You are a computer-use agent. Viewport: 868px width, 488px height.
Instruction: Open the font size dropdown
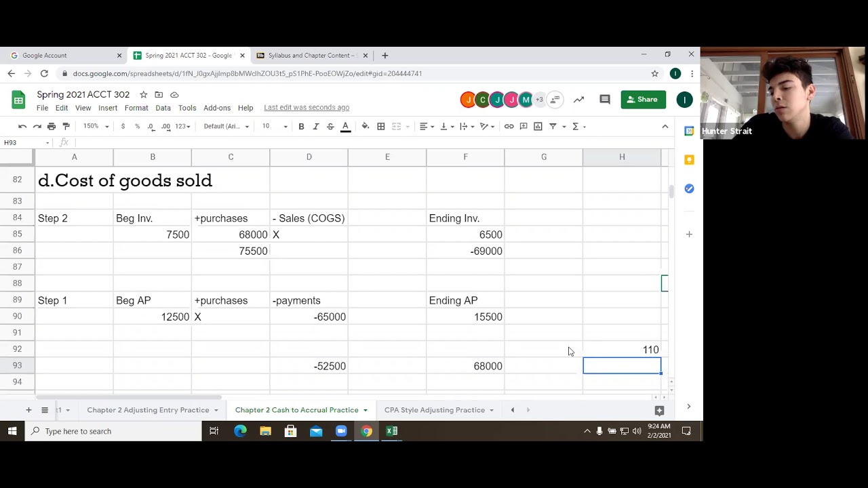coord(275,126)
